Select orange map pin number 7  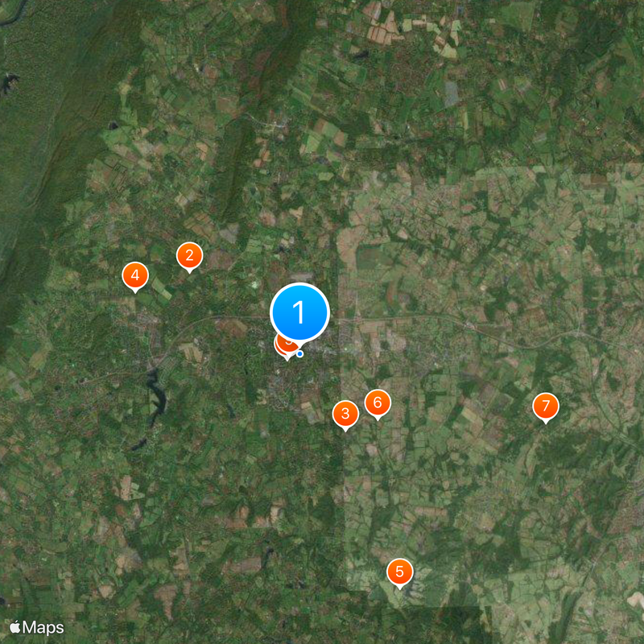point(546,407)
